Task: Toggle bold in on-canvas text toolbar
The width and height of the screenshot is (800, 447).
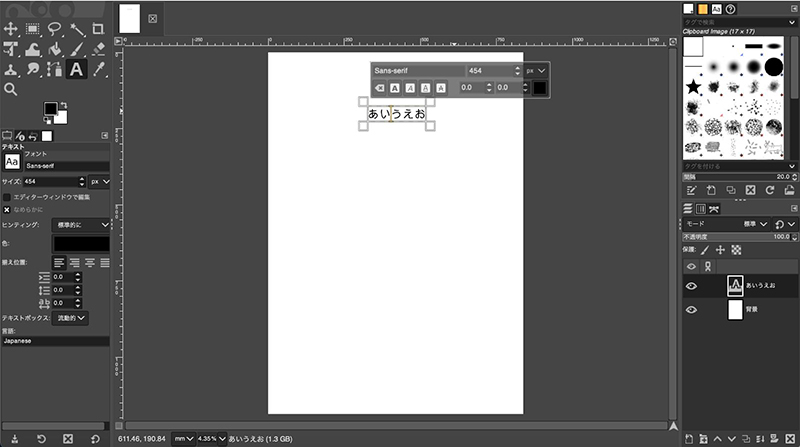Action: [395, 88]
